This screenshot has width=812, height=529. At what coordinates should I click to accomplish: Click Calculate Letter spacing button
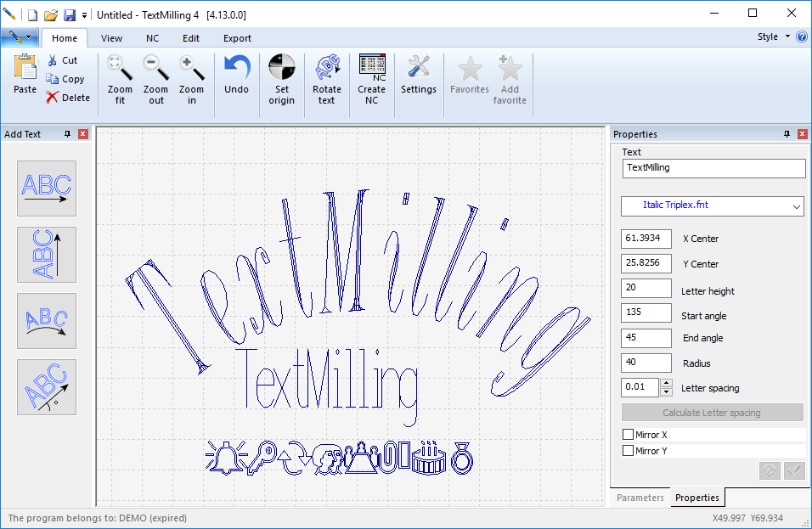pos(712,413)
